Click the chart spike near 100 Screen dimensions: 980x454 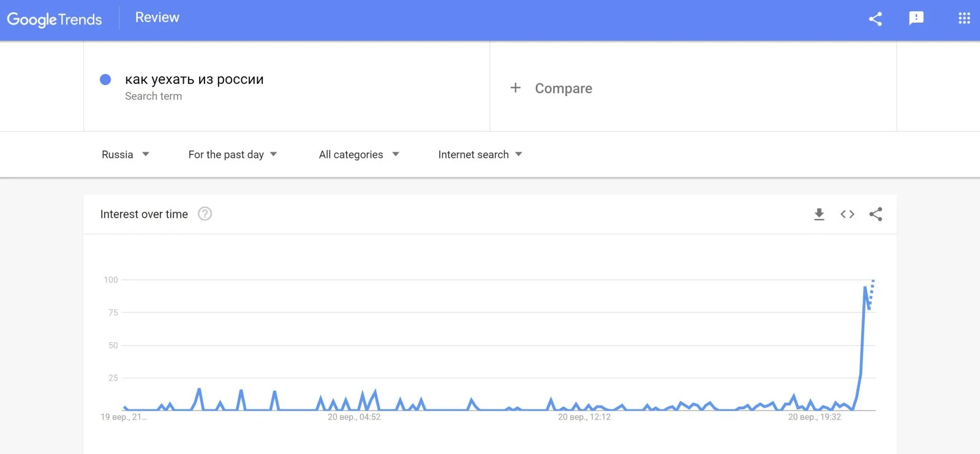(865, 287)
